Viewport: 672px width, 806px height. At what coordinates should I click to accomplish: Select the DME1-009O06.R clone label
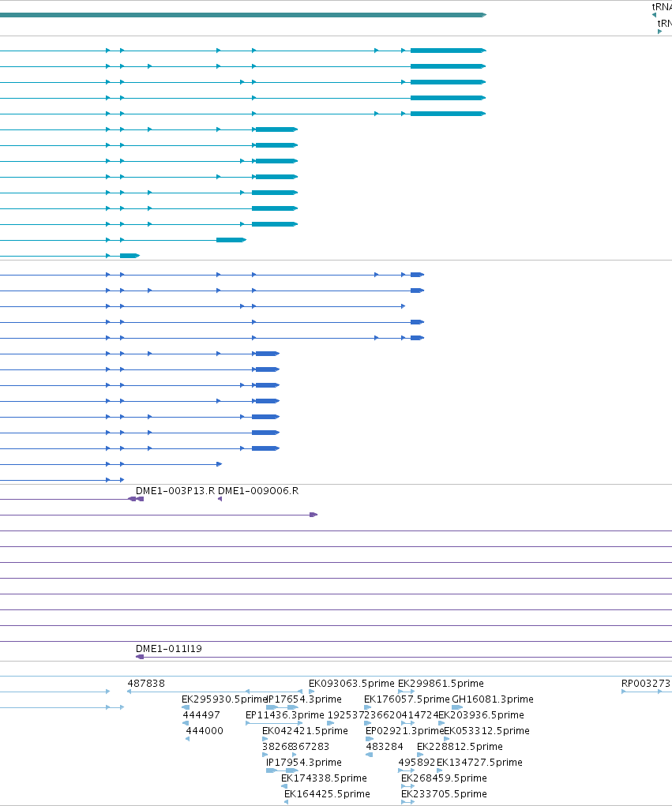pos(258,491)
